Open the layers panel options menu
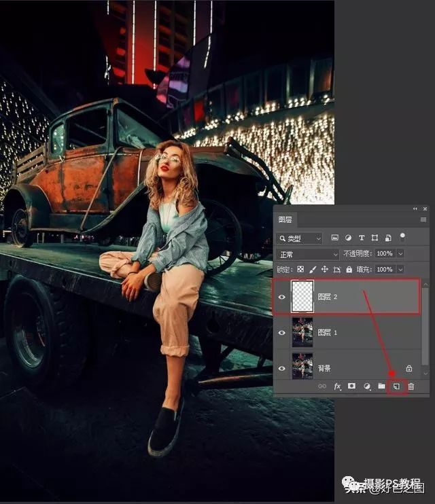The width and height of the screenshot is (435, 504). tap(423, 220)
